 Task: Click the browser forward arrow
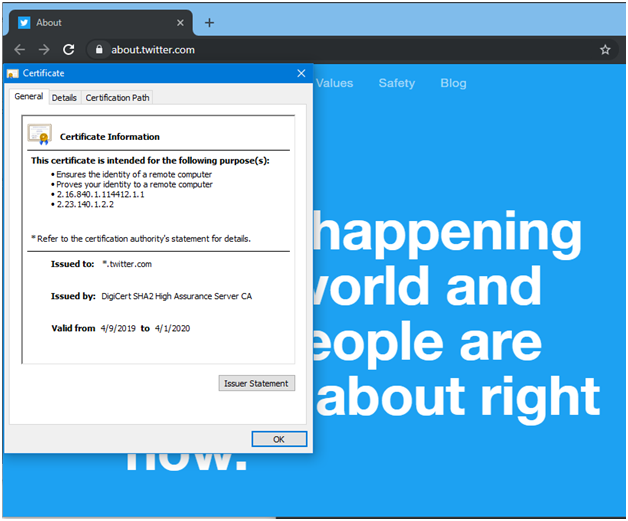pyautogui.click(x=44, y=50)
